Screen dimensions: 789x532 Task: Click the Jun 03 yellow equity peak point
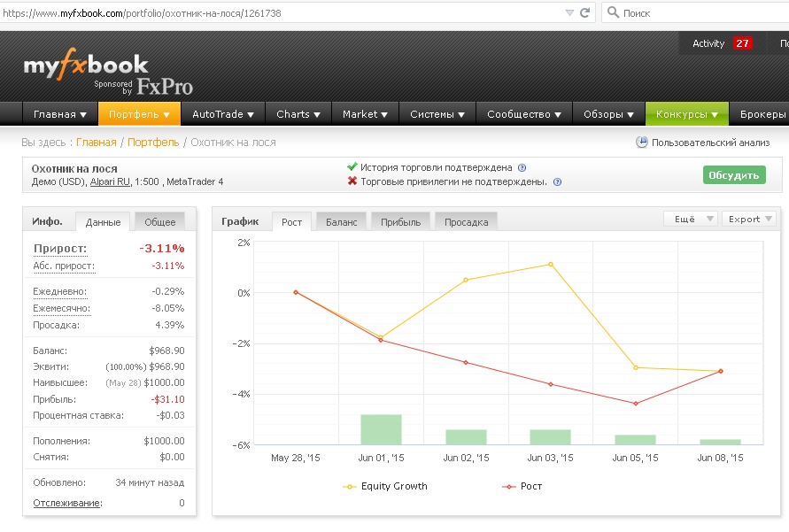point(551,265)
